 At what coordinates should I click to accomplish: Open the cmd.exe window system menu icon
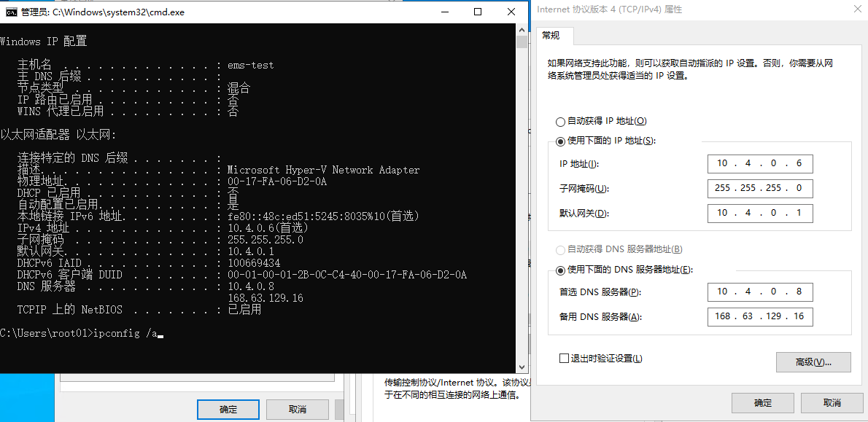[10, 12]
